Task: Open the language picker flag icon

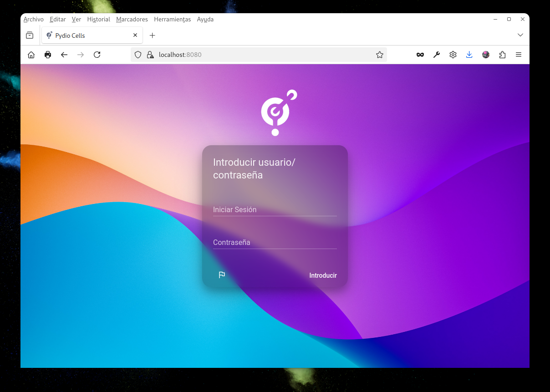Action: pos(222,275)
